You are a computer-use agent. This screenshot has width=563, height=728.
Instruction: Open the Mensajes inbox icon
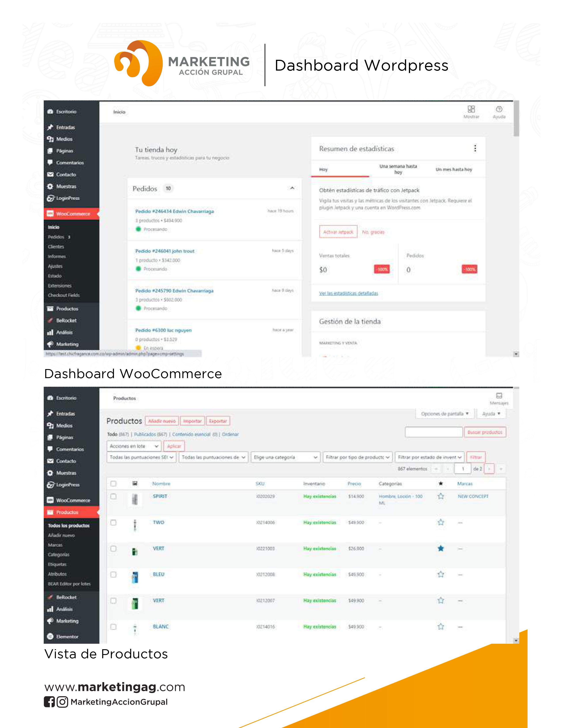(499, 396)
